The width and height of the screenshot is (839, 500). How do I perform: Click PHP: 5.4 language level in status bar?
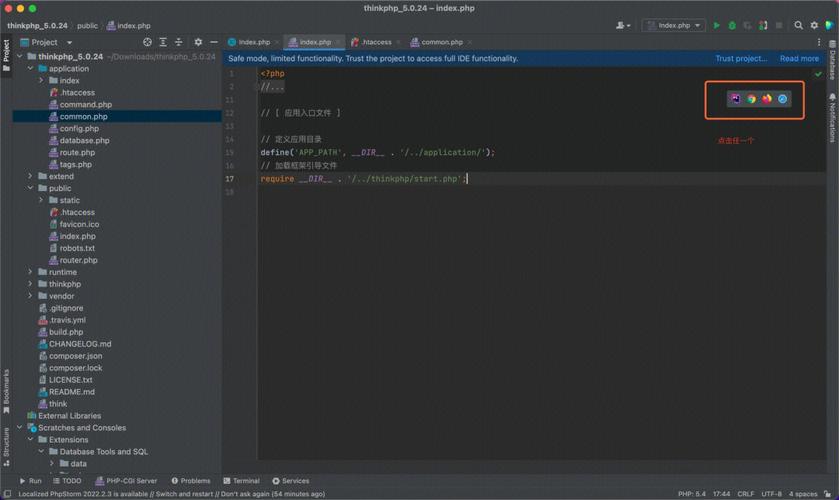pos(692,494)
